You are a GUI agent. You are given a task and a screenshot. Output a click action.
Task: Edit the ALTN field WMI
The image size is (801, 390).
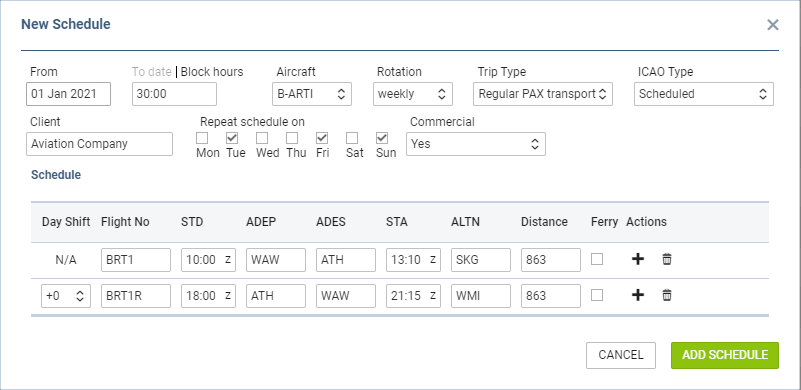point(481,295)
